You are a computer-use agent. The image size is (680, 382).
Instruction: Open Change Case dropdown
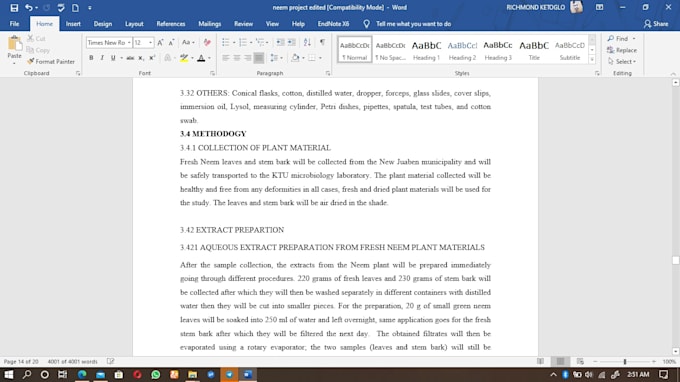(x=188, y=42)
